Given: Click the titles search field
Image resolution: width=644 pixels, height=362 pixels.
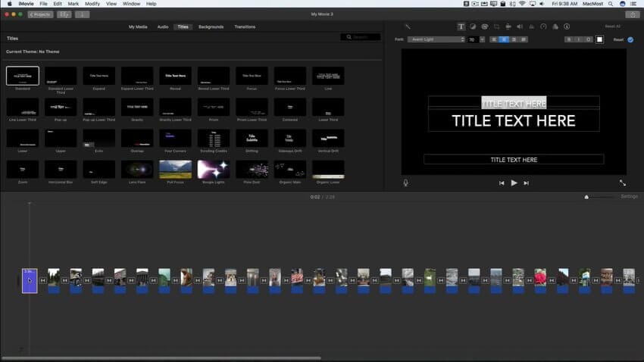Looking at the screenshot, I should pos(361,37).
